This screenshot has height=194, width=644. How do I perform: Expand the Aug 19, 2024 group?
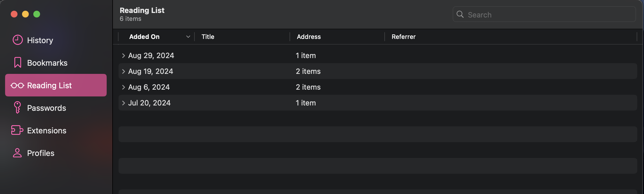tap(123, 71)
